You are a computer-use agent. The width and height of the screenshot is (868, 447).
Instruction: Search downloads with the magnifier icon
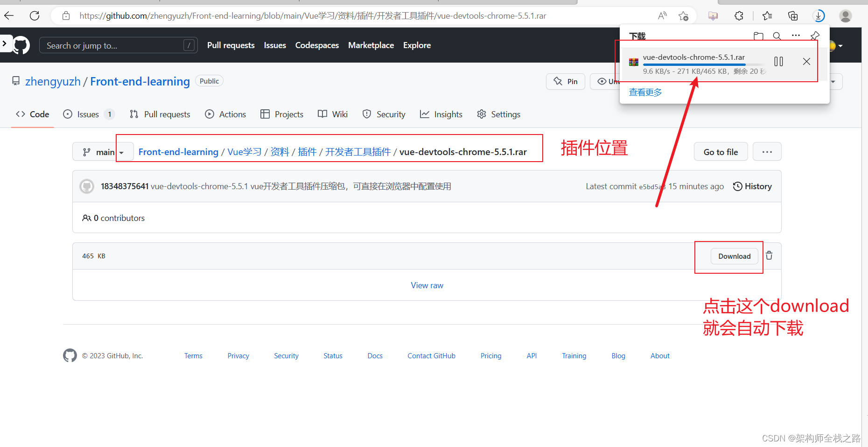click(x=777, y=36)
